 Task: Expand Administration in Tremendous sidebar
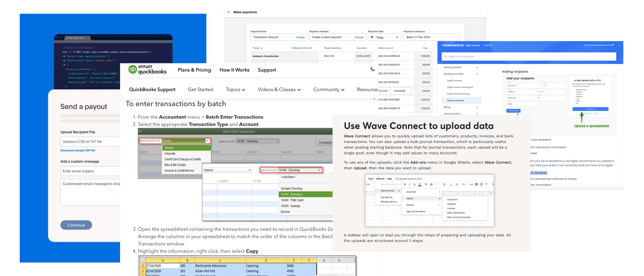click(477, 114)
